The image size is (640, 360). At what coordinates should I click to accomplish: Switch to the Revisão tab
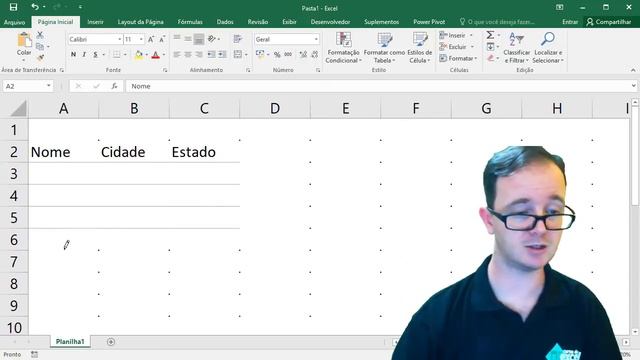click(x=258, y=22)
